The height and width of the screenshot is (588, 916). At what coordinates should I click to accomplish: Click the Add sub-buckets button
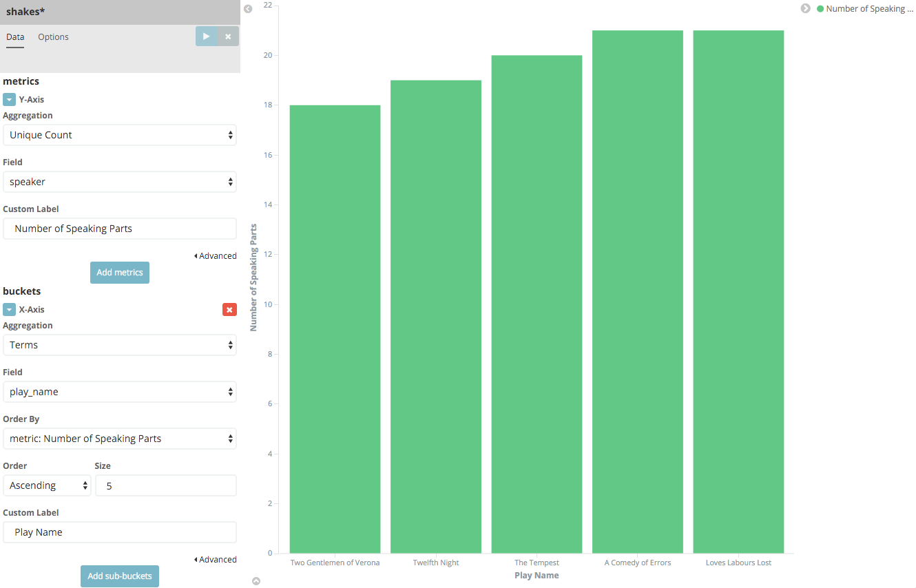point(120,576)
